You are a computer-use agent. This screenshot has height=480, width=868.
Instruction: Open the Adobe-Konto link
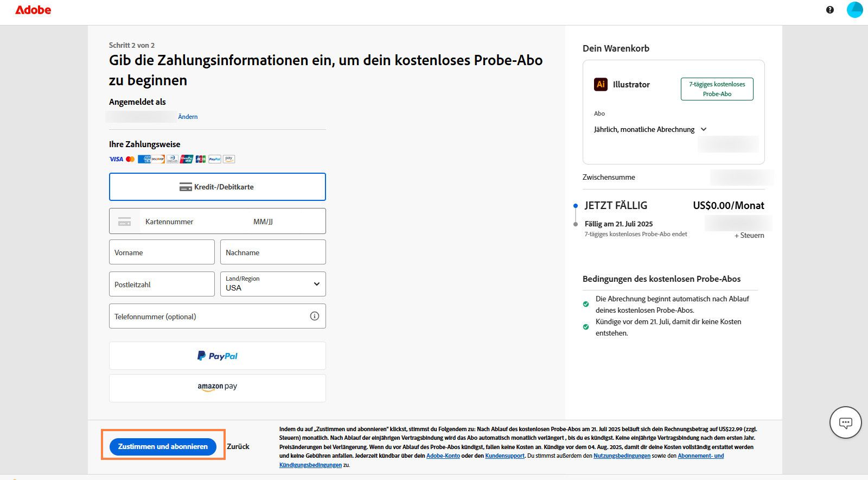click(443, 456)
